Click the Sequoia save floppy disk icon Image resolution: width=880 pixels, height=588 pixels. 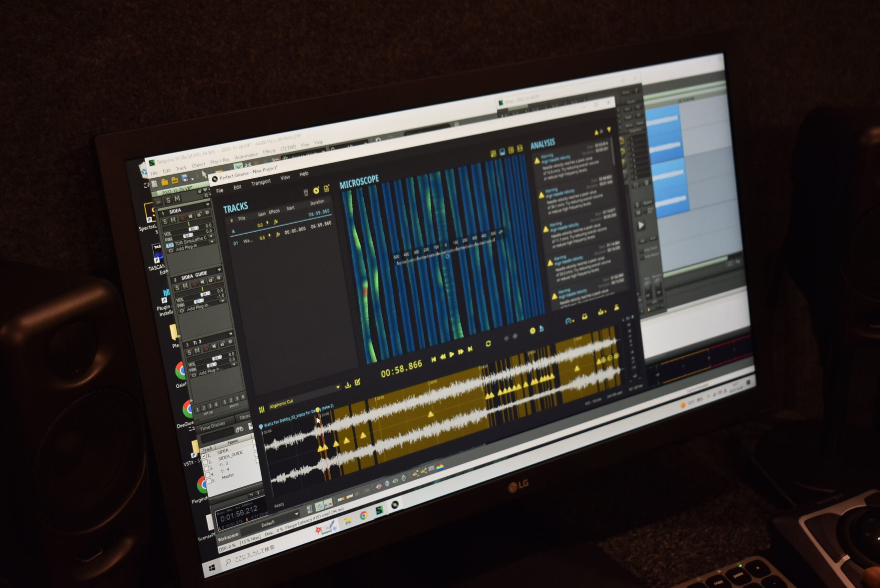pos(185,178)
